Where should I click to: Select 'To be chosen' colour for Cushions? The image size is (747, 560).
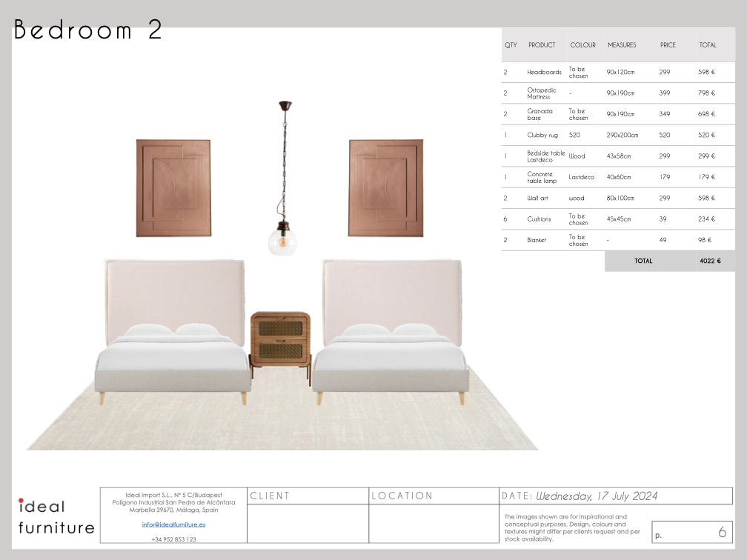click(x=578, y=219)
